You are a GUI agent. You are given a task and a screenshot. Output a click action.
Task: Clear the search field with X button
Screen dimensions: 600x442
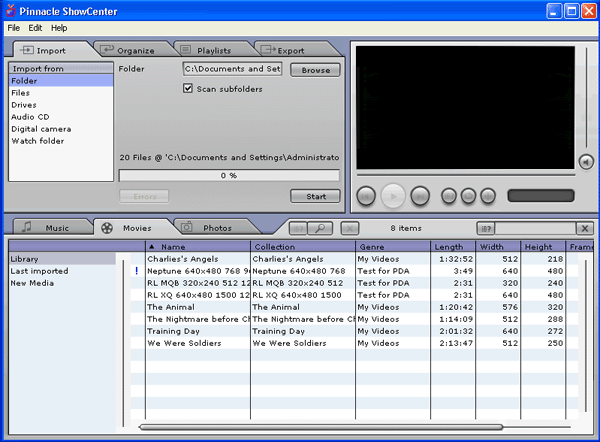point(585,228)
